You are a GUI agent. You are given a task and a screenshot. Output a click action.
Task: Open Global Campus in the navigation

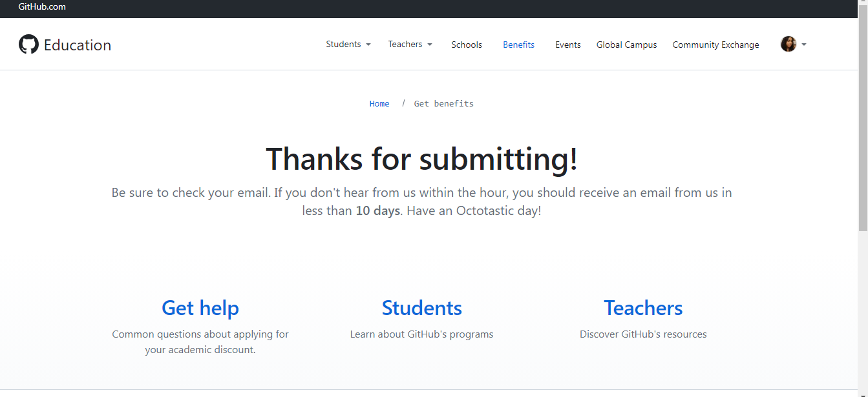point(626,45)
